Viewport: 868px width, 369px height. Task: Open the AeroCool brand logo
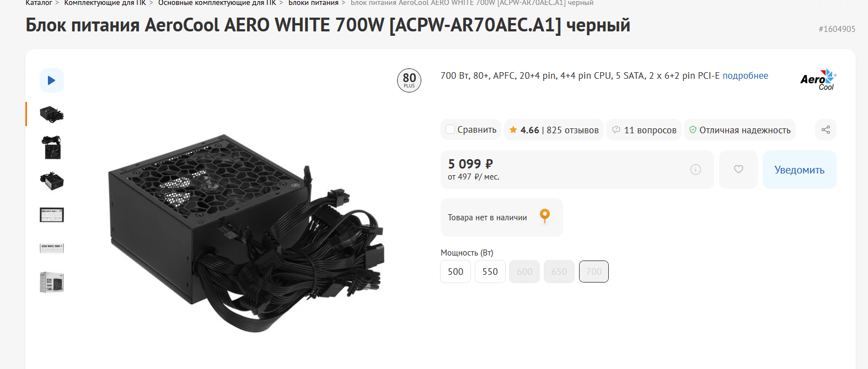(x=818, y=80)
